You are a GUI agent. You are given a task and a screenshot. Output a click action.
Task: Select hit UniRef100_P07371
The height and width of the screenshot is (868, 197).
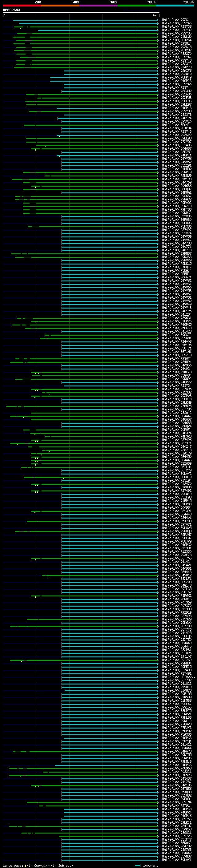(176, 443)
